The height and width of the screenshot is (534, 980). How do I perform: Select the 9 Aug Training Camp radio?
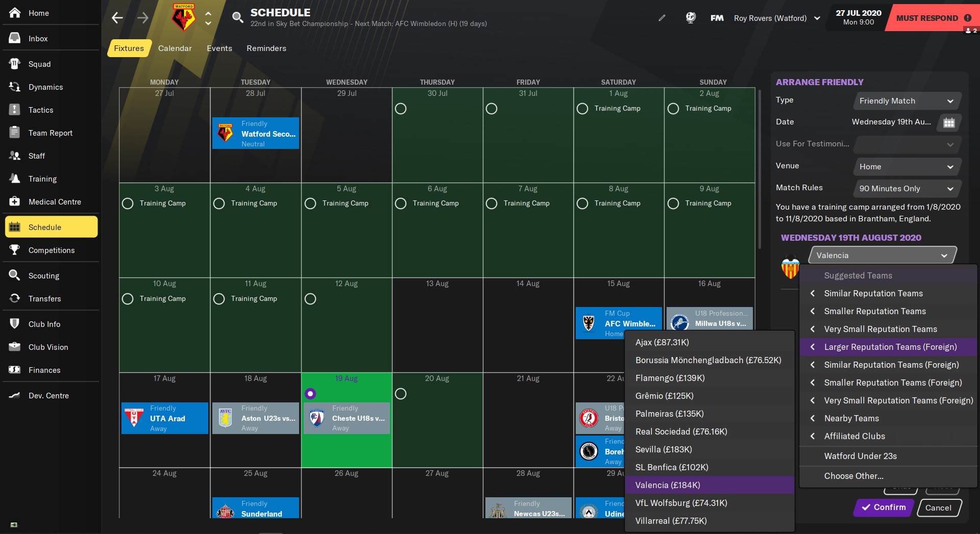tap(673, 204)
